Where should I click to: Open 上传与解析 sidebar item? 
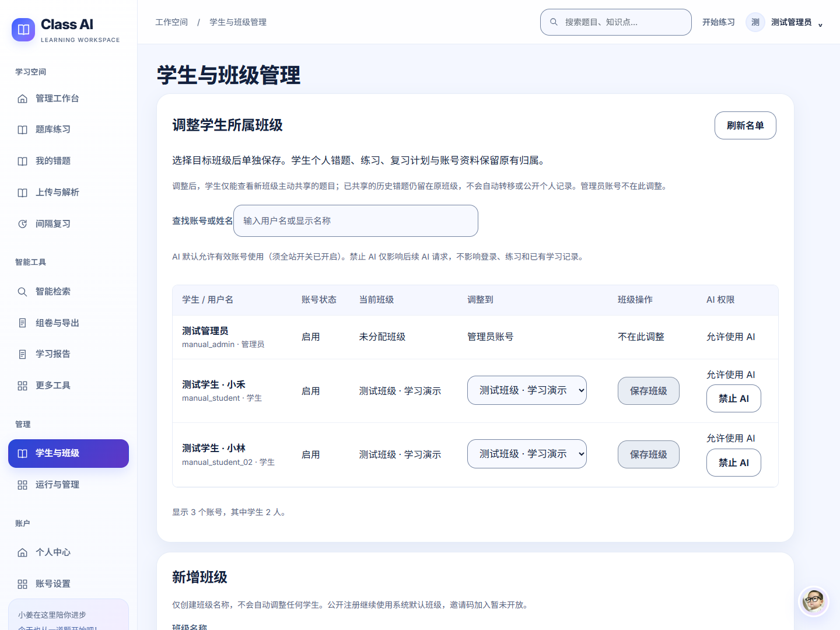[68, 192]
